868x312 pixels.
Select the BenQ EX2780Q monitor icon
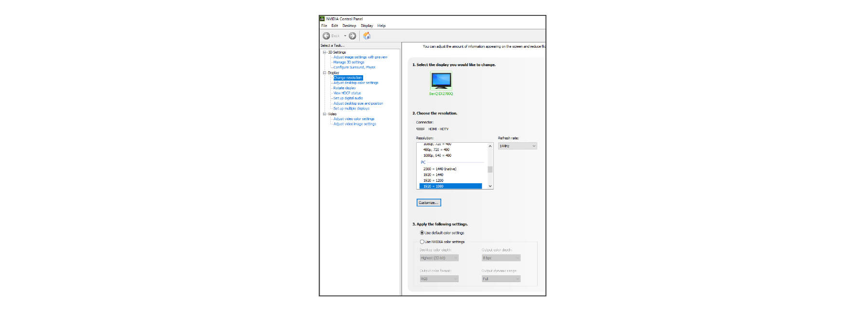(441, 80)
